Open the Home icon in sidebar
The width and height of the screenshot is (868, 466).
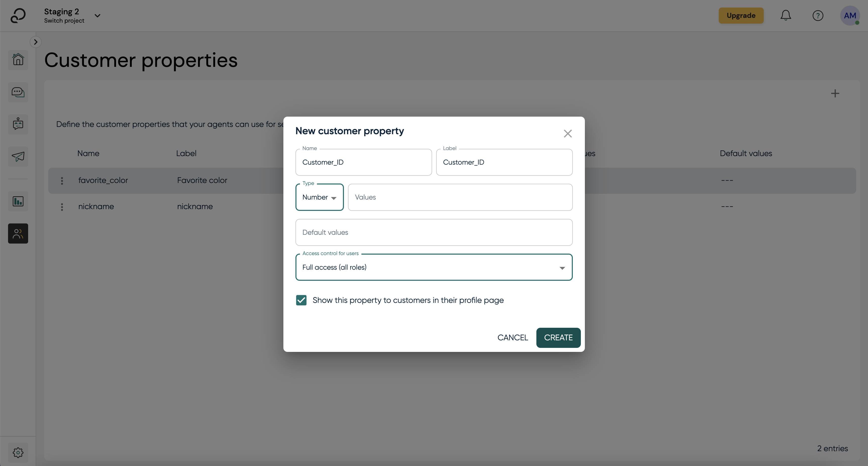coord(18,60)
